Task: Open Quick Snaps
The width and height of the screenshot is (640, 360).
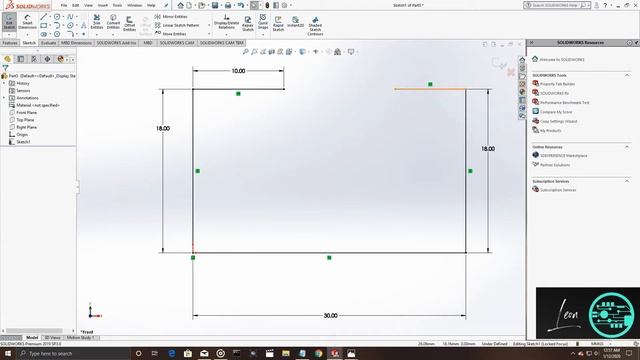Action: tap(263, 22)
